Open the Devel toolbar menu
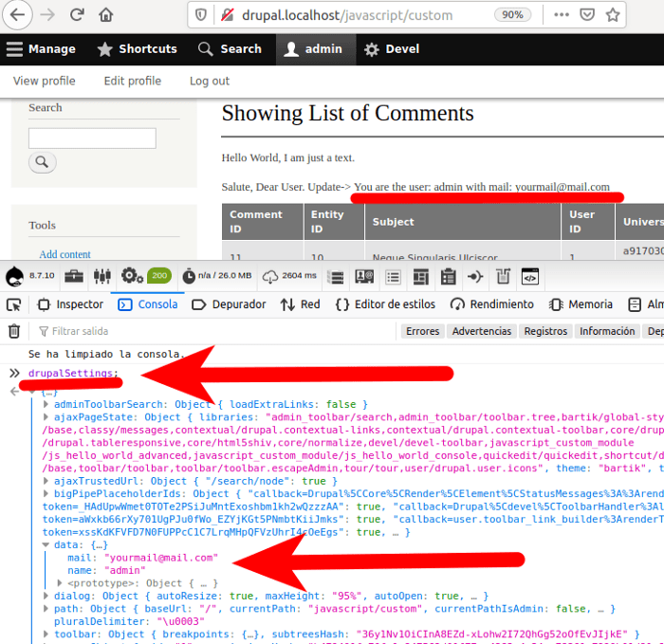The height and width of the screenshot is (644, 664). [392, 49]
